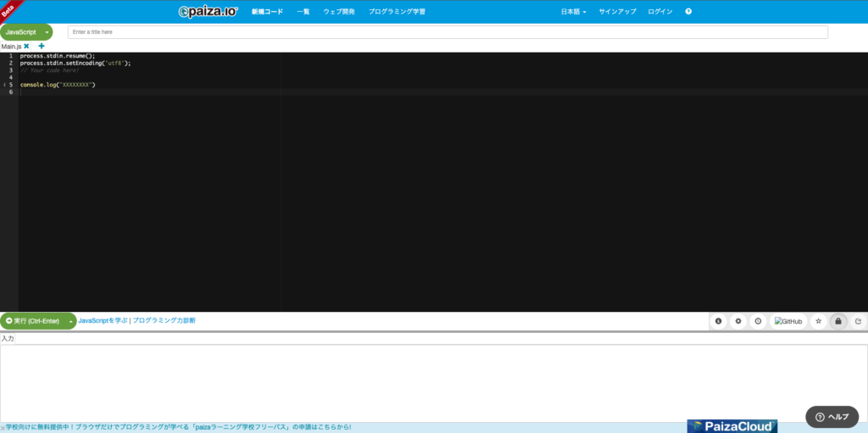Open editor settings via gear icon
868x433 pixels.
point(738,321)
